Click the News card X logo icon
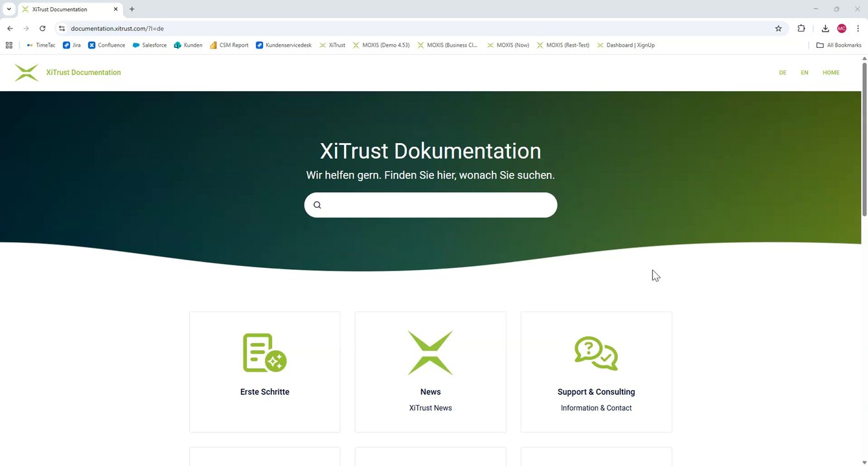 [430, 353]
